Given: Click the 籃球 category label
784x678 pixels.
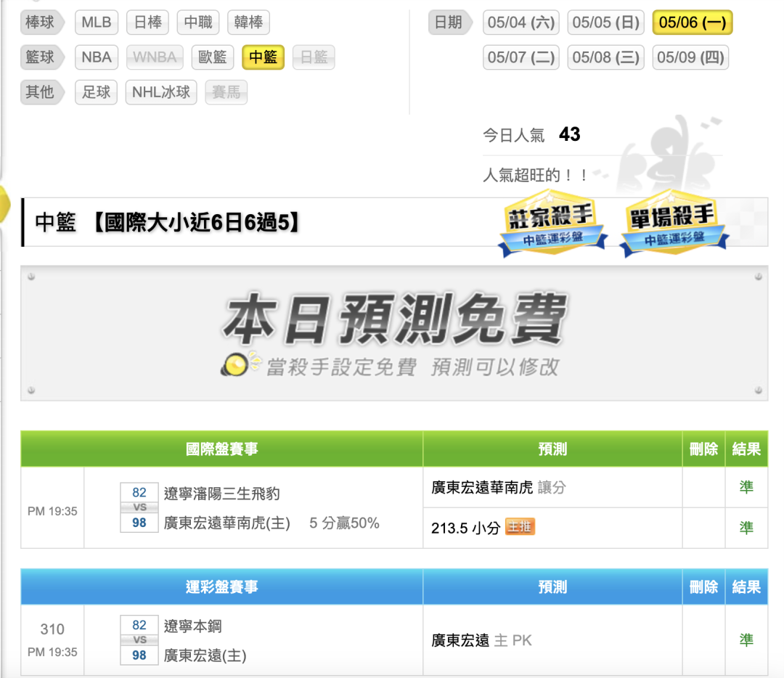Looking at the screenshot, I should point(42,57).
